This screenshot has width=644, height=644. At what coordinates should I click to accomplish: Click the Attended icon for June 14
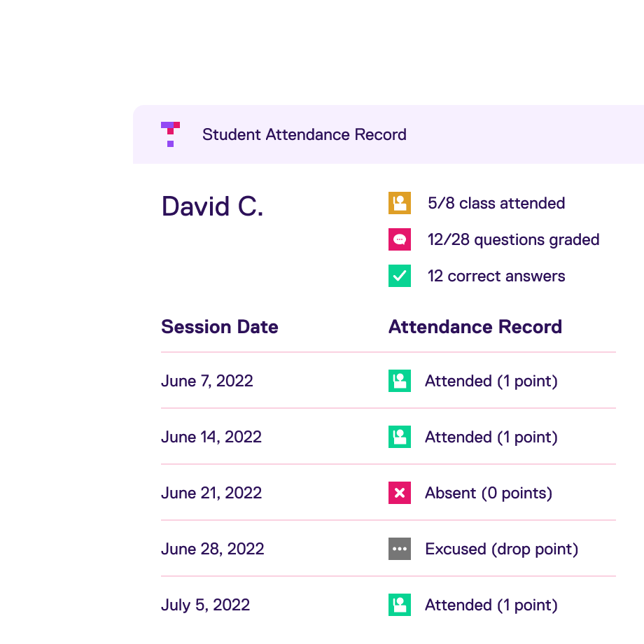pos(399,437)
